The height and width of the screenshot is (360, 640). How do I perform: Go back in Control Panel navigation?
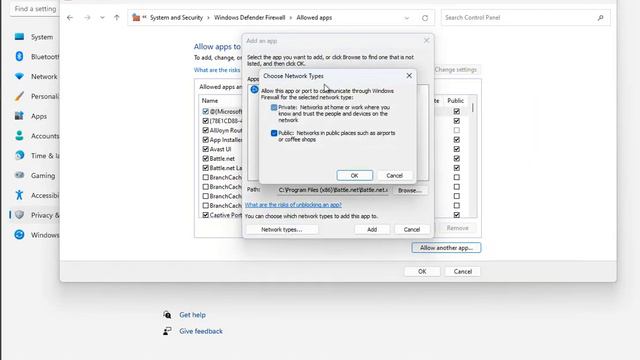click(x=70, y=18)
